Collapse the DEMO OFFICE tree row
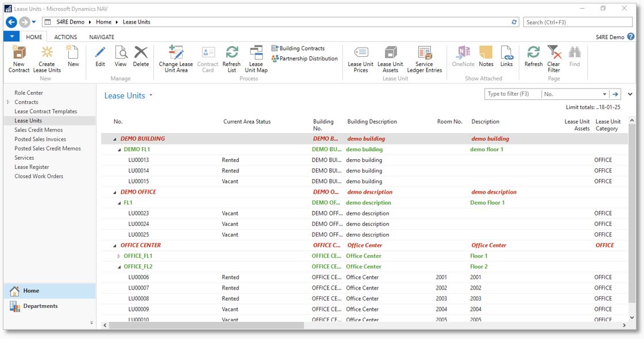This screenshot has width=644, height=339. tap(114, 192)
